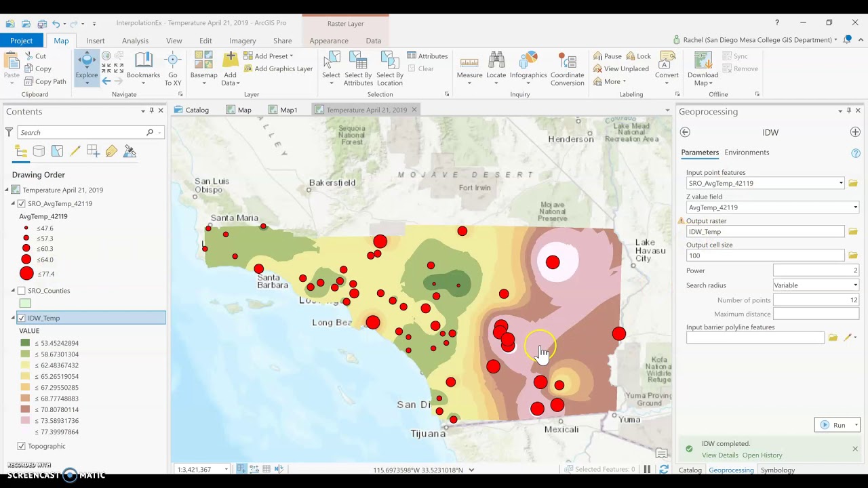Click the Output raster field
The image size is (868, 488).
pos(765,232)
